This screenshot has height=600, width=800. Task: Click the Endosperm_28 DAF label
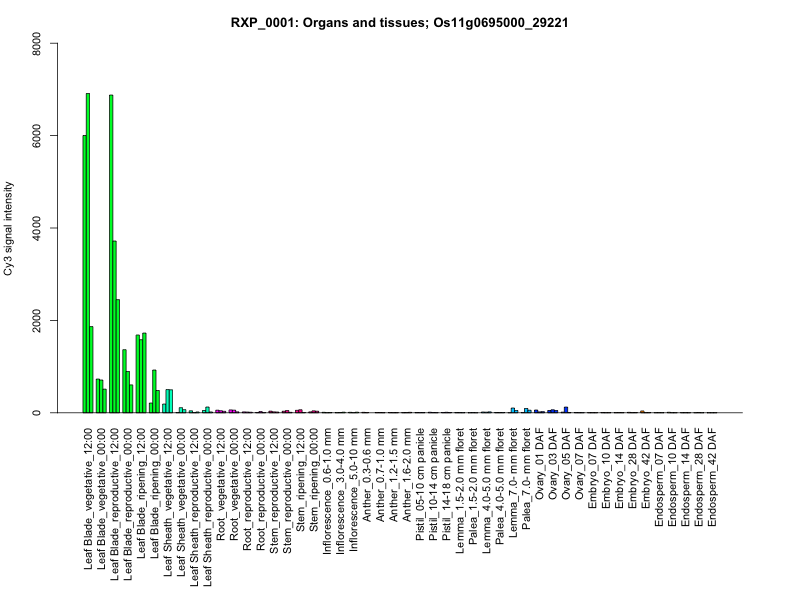[x=698, y=478]
